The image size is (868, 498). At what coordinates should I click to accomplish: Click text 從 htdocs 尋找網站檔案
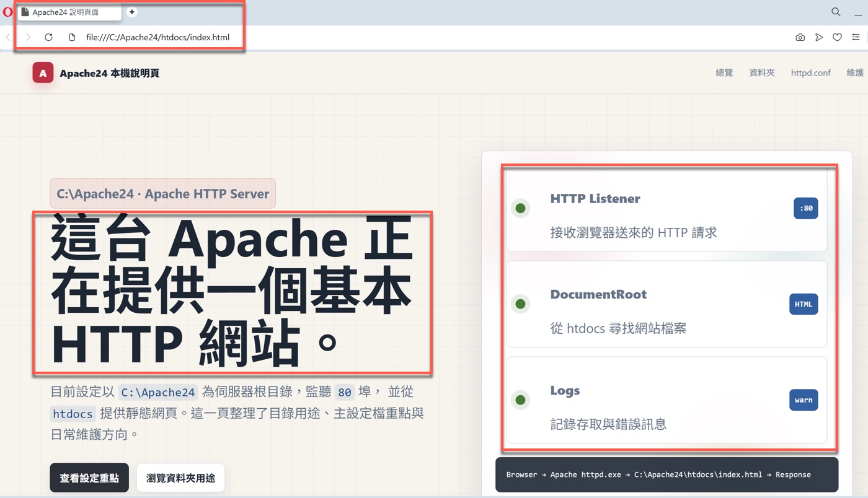618,328
